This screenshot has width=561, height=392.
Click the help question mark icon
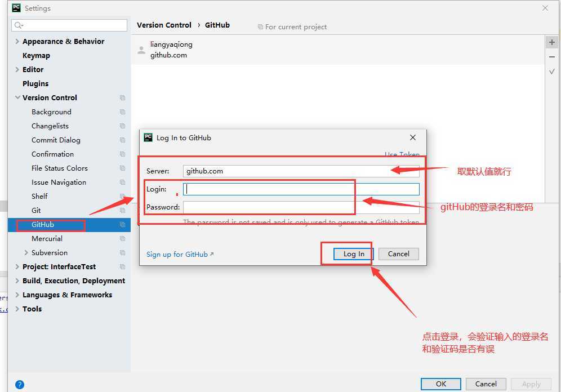point(20,385)
